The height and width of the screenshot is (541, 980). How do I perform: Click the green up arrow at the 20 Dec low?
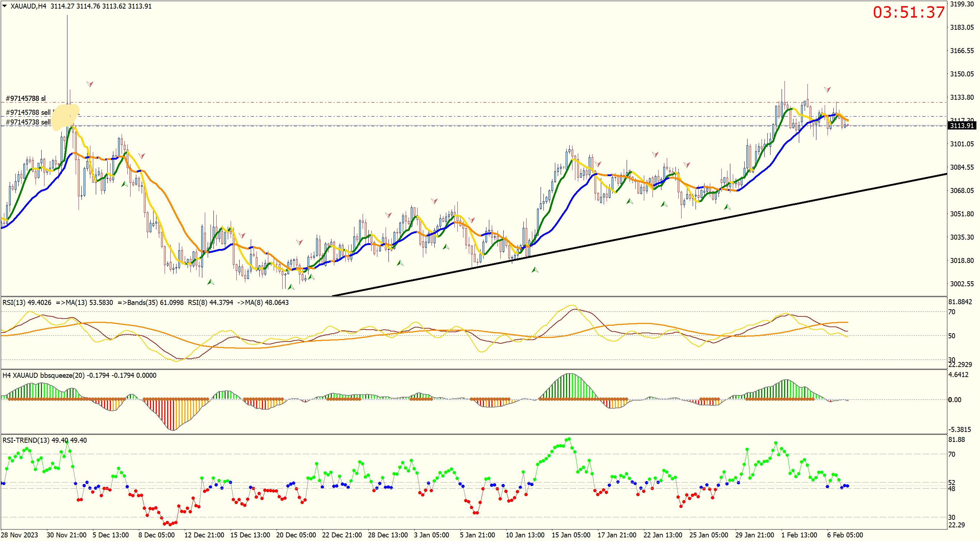[x=291, y=287]
